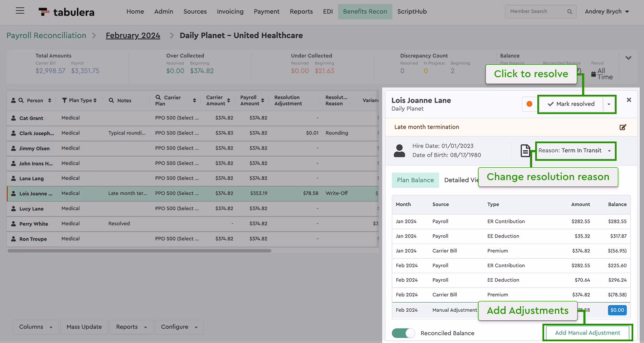The width and height of the screenshot is (644, 343).
Task: Click the tabulera logo
Action: coord(66,12)
